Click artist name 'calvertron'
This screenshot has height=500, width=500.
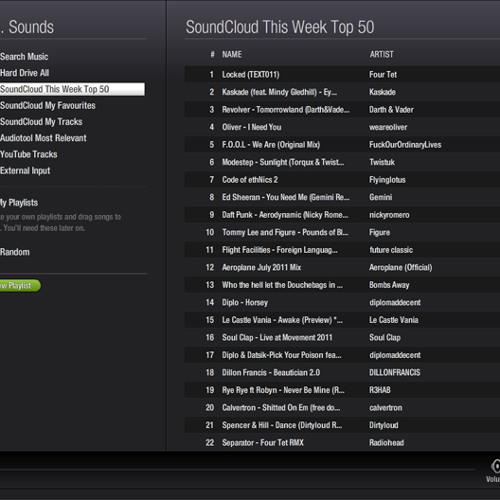coord(386,408)
